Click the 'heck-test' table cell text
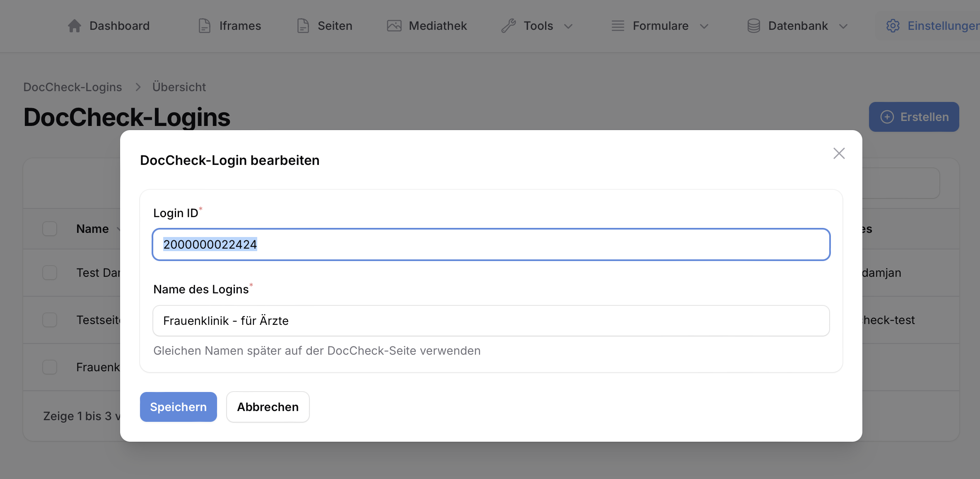Screen dimensions: 980x479 (x=888, y=320)
